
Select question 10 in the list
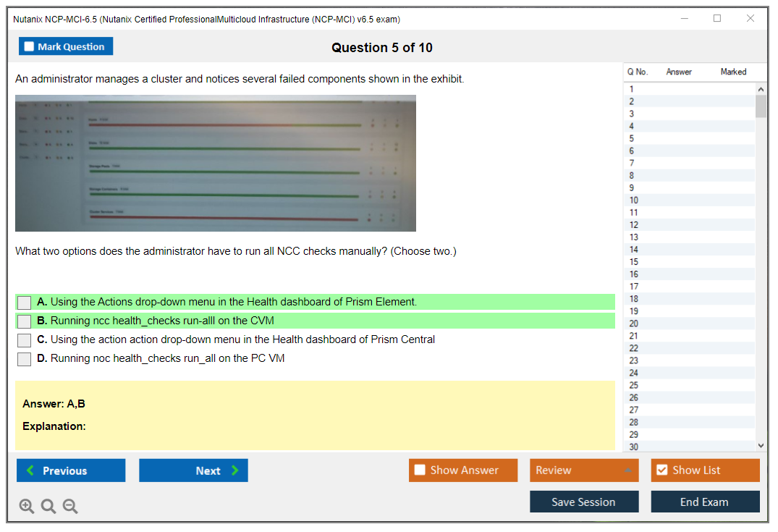tap(634, 200)
